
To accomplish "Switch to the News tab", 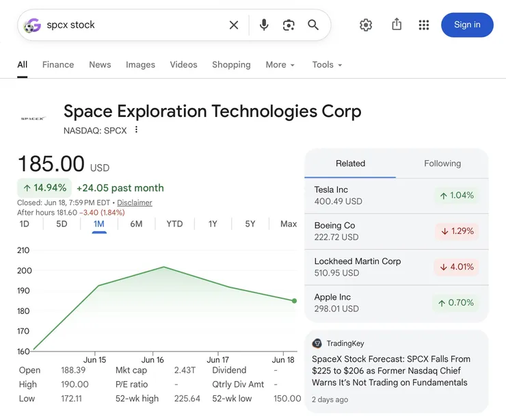I will (100, 64).
